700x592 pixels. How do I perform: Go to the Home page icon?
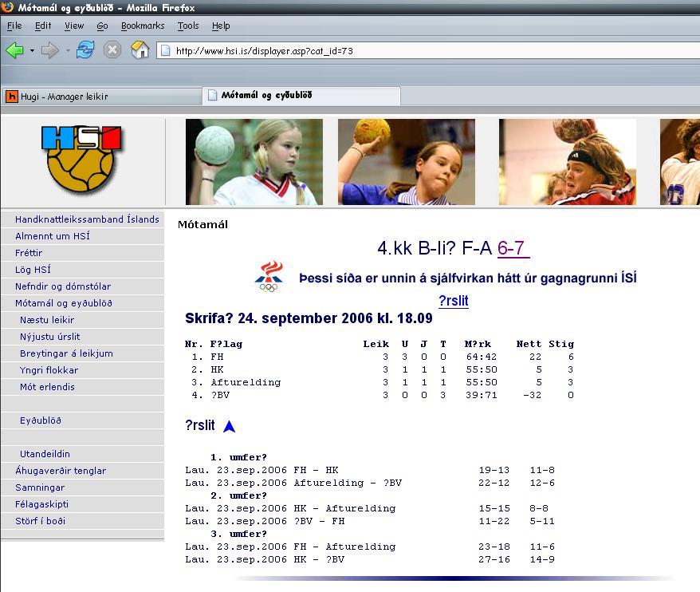tap(140, 49)
